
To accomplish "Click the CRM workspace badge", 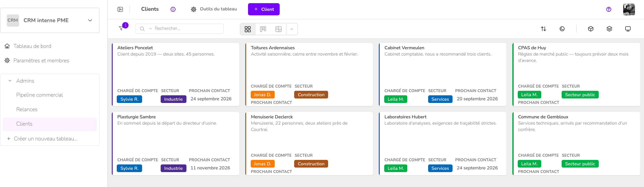I will click(x=13, y=20).
